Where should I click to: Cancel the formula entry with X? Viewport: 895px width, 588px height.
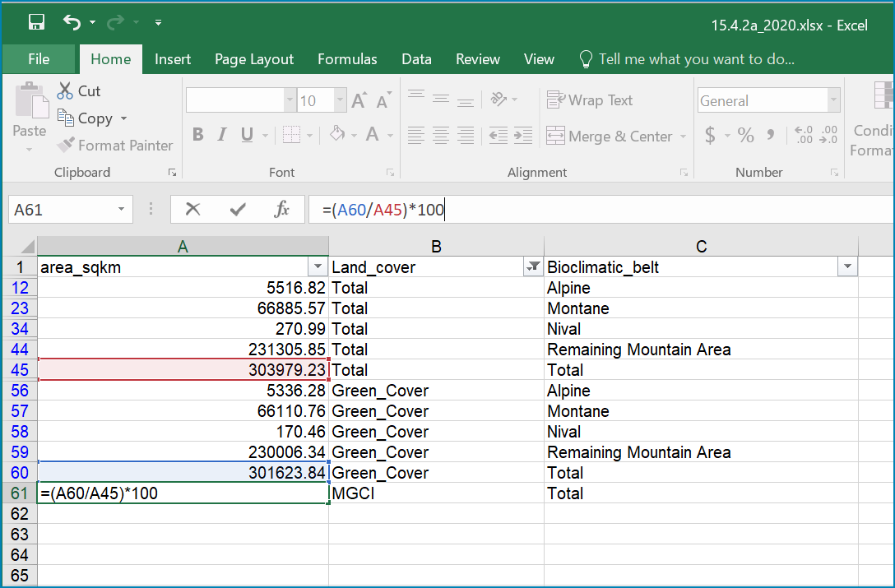(193, 210)
